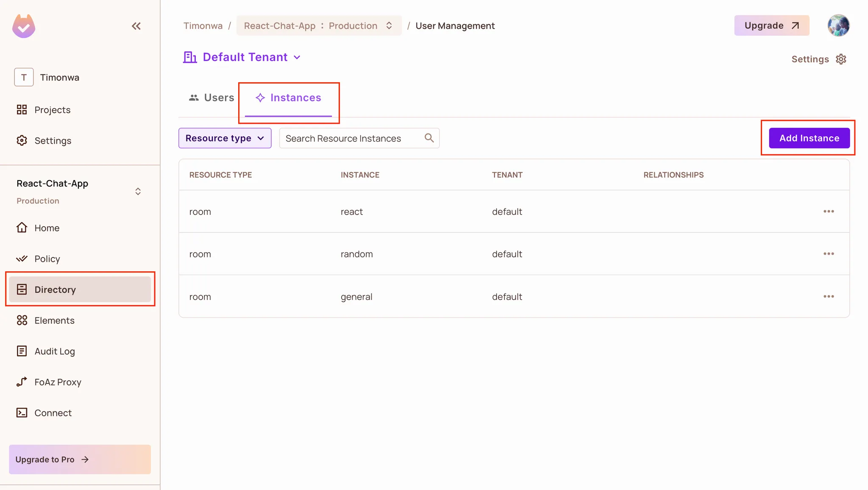This screenshot has width=868, height=490.
Task: Click the search magnifier icon
Action: coord(429,138)
